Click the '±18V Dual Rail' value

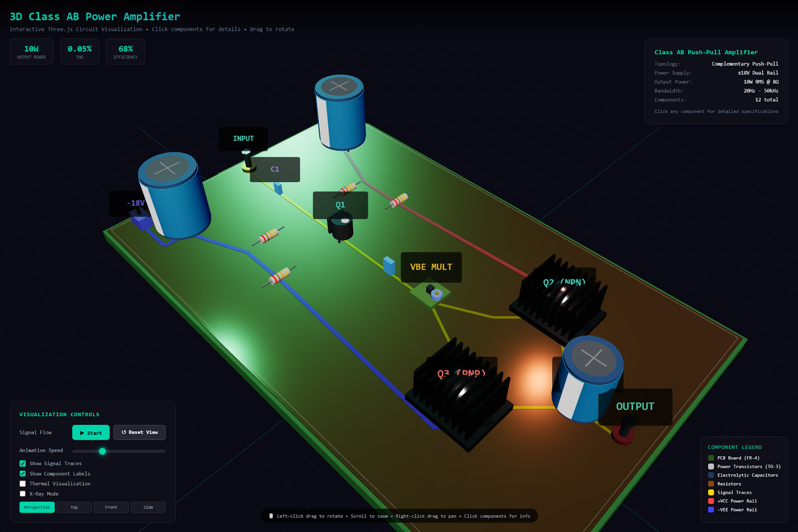[758, 73]
